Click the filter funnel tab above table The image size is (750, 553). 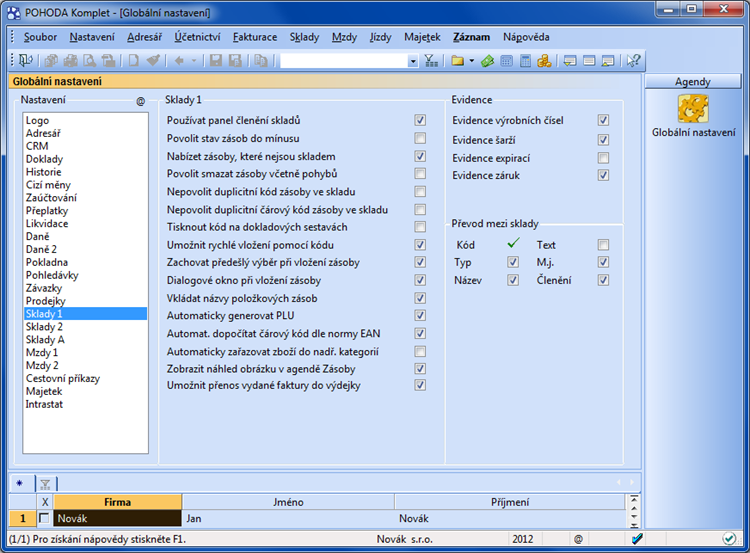(x=45, y=484)
